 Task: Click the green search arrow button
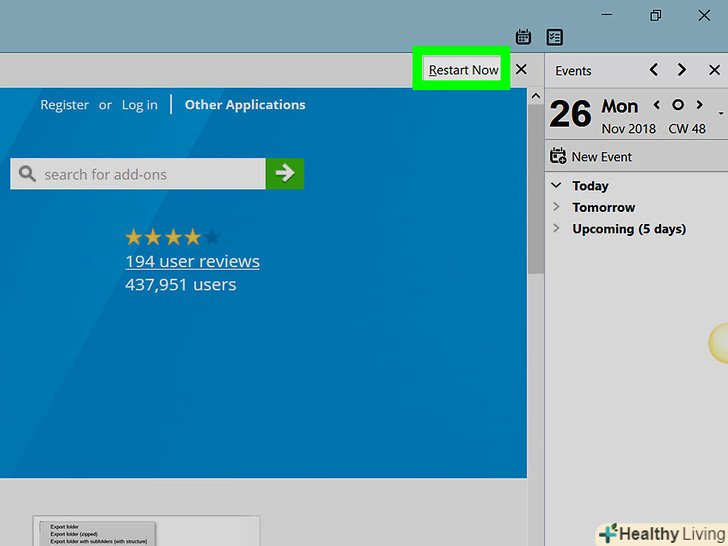pos(285,174)
